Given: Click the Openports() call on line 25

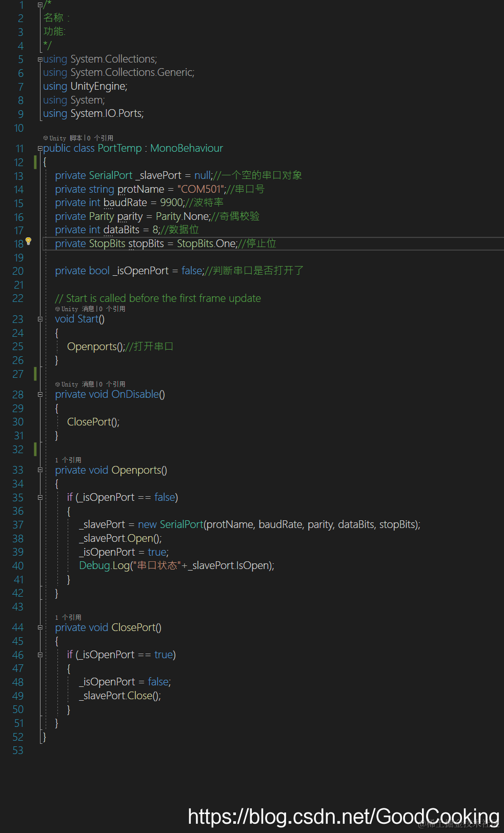Looking at the screenshot, I should (96, 347).
